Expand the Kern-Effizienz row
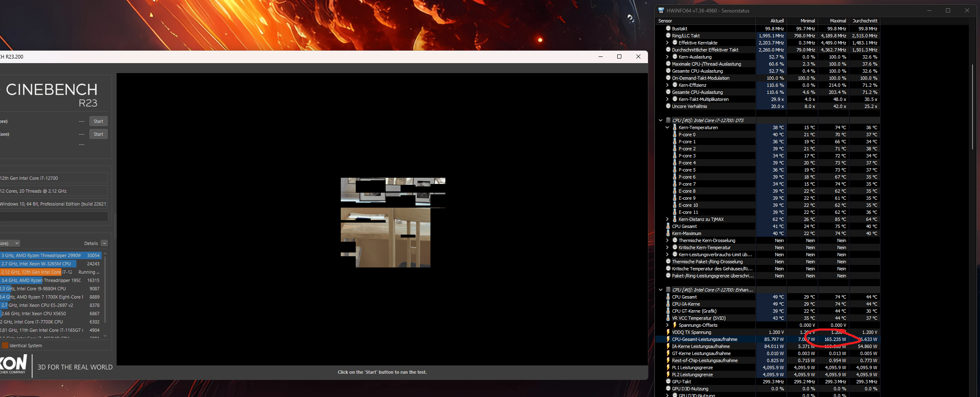 [x=667, y=85]
